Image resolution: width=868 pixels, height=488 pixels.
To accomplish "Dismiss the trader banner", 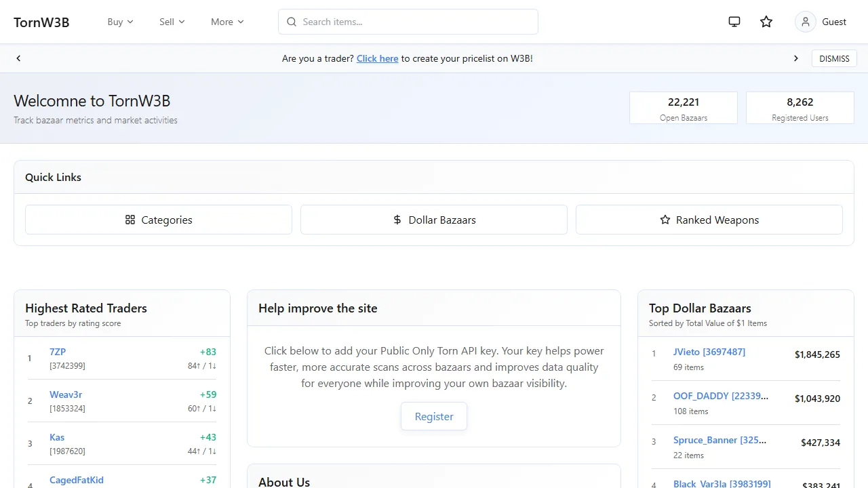I will pos(834,58).
